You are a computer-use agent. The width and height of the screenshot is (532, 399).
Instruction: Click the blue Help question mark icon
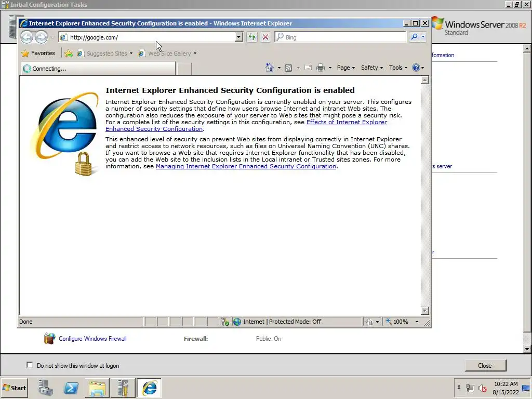tap(416, 68)
